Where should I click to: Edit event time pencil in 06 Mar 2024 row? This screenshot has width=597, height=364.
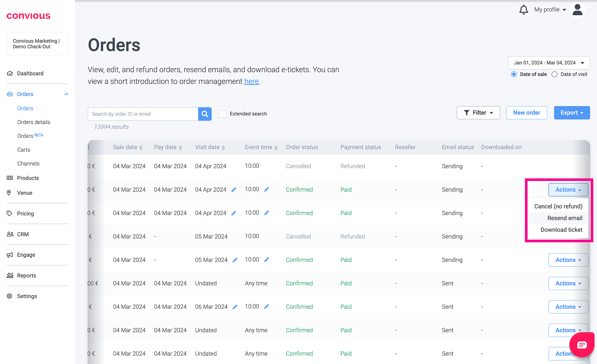(267, 307)
